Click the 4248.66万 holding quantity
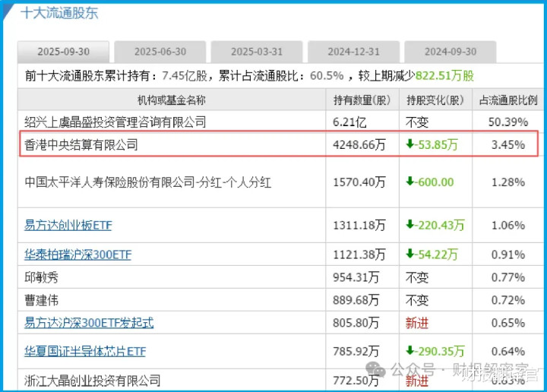This screenshot has width=547, height=392. point(359,144)
